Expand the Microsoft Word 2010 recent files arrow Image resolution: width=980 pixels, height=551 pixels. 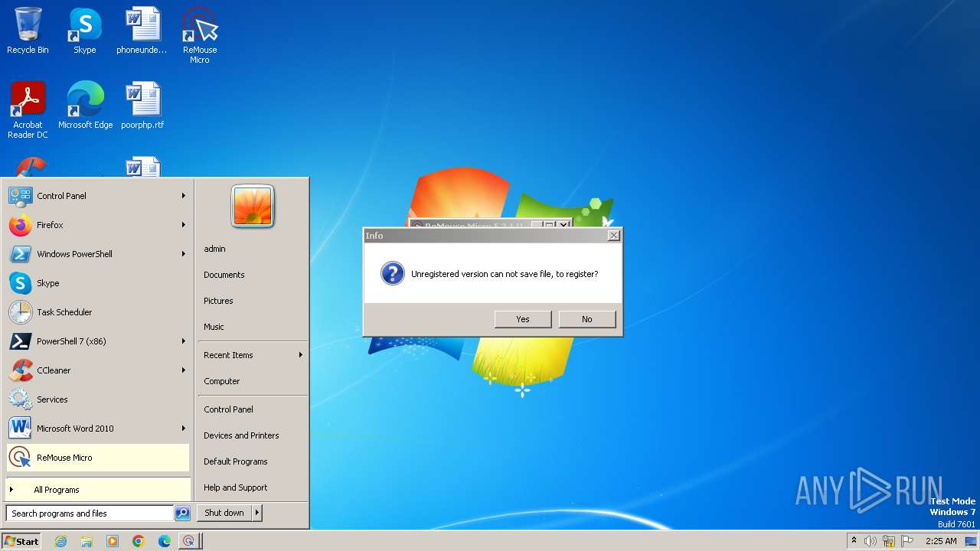coord(184,429)
